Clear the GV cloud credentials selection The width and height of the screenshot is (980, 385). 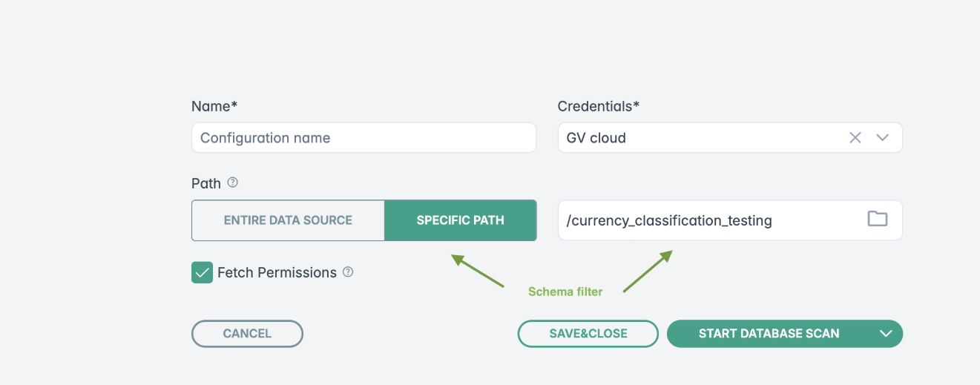(x=855, y=138)
